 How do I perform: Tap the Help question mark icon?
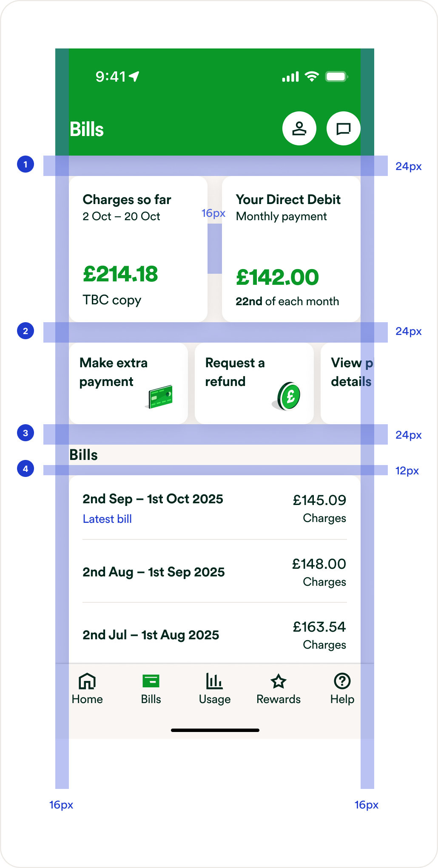(342, 681)
